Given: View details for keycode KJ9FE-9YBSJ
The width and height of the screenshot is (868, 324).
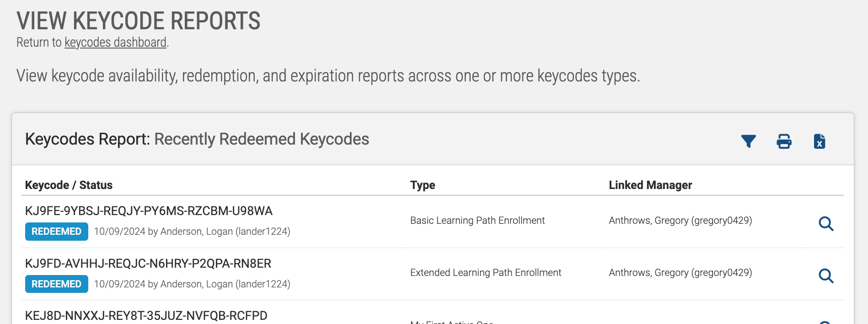Looking at the screenshot, I should pos(826,224).
